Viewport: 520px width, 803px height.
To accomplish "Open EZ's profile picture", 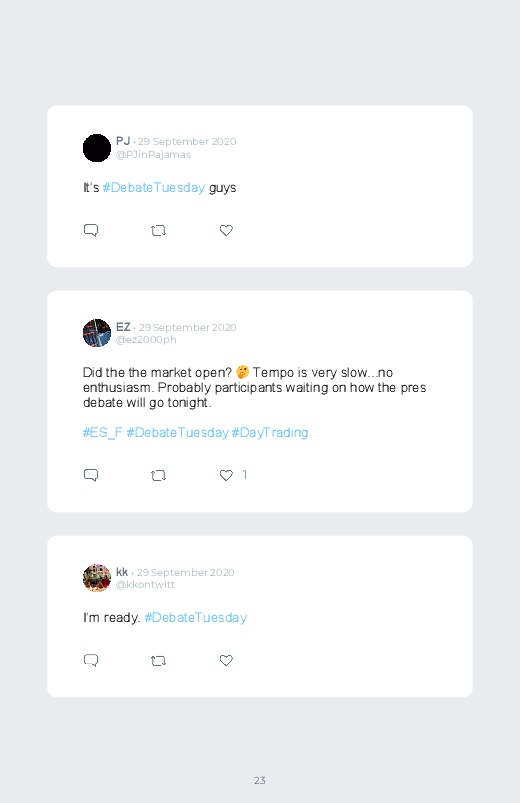I will pyautogui.click(x=97, y=333).
